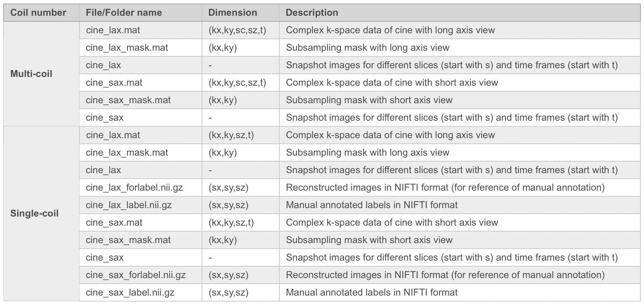Click the description of Single-coil cine_lax_mask.mat
644x305 pixels.
[367, 152]
